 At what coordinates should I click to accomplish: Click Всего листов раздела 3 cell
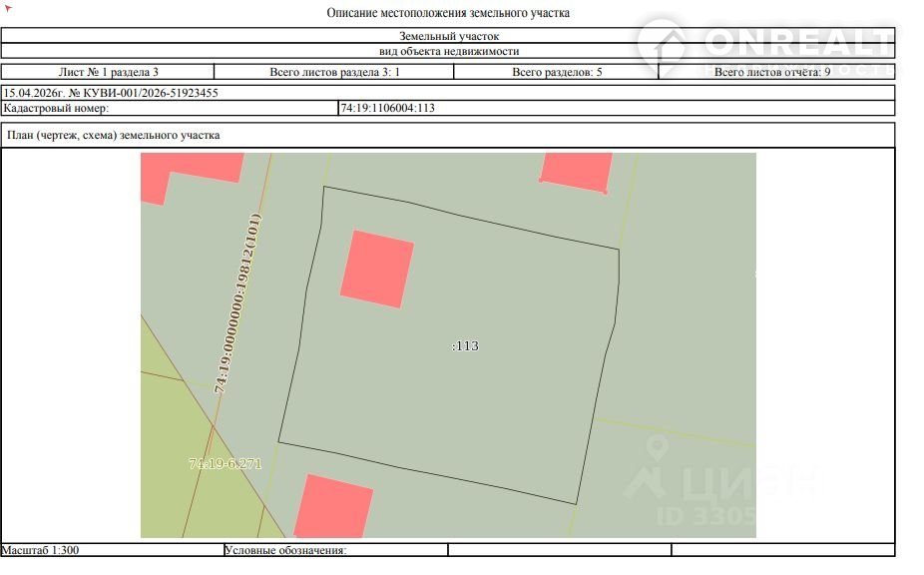point(334,72)
